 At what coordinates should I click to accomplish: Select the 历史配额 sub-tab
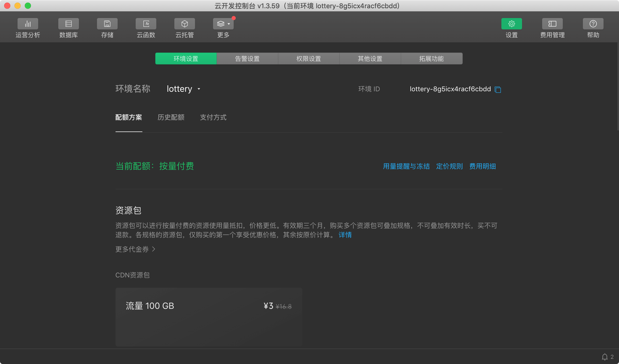click(x=171, y=117)
